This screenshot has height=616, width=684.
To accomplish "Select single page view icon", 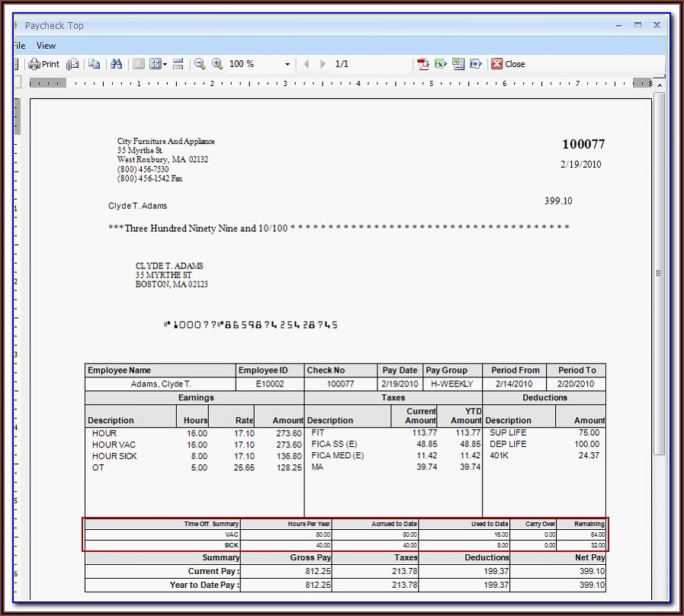I will click(x=138, y=64).
